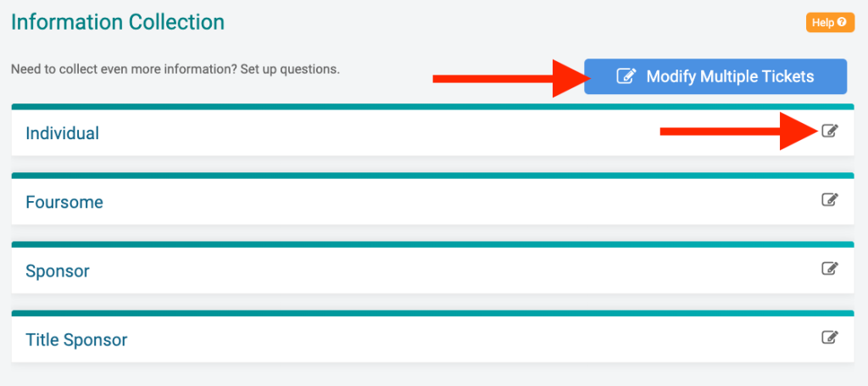This screenshot has width=868, height=386.
Task: Click the question mark icon in Help
Action: [x=842, y=23]
